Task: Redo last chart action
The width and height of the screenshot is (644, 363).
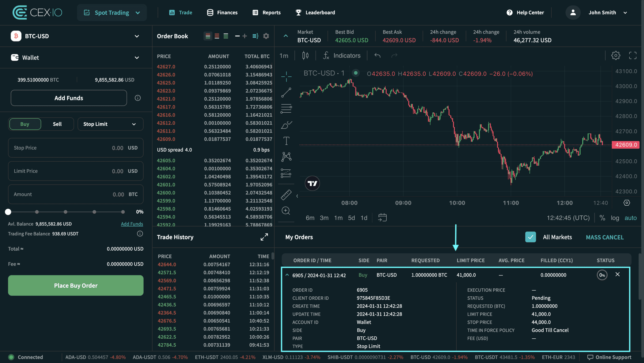Action: tap(394, 56)
